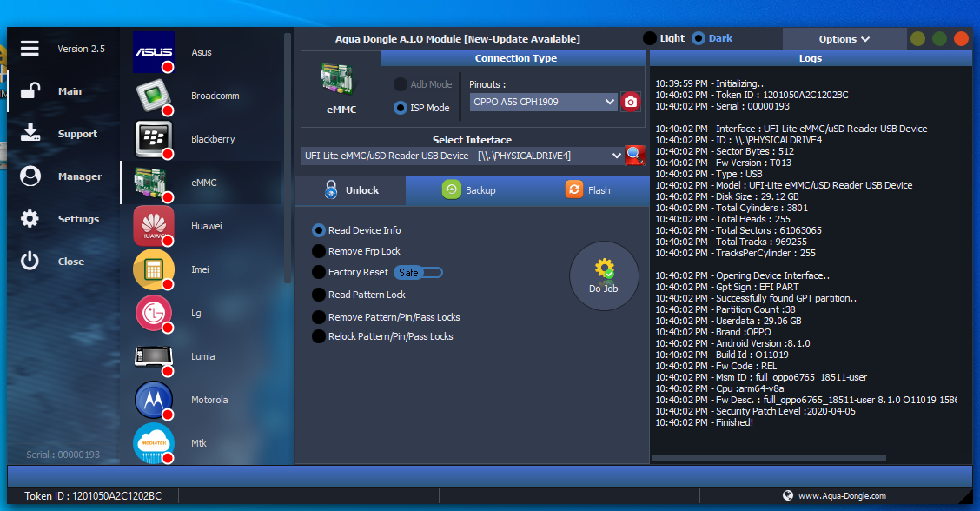This screenshot has height=511, width=980.
Task: Click the Logs horizontal scrollbar
Action: pyautogui.click(x=769, y=458)
